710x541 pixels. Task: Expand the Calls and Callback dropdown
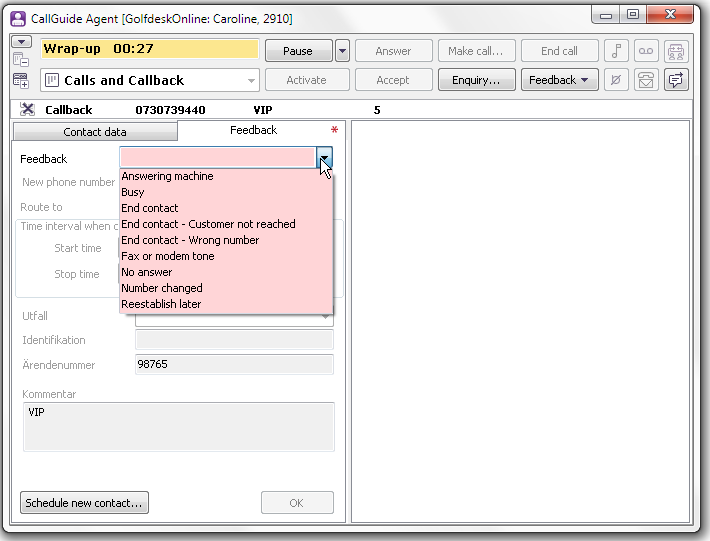(x=250, y=80)
